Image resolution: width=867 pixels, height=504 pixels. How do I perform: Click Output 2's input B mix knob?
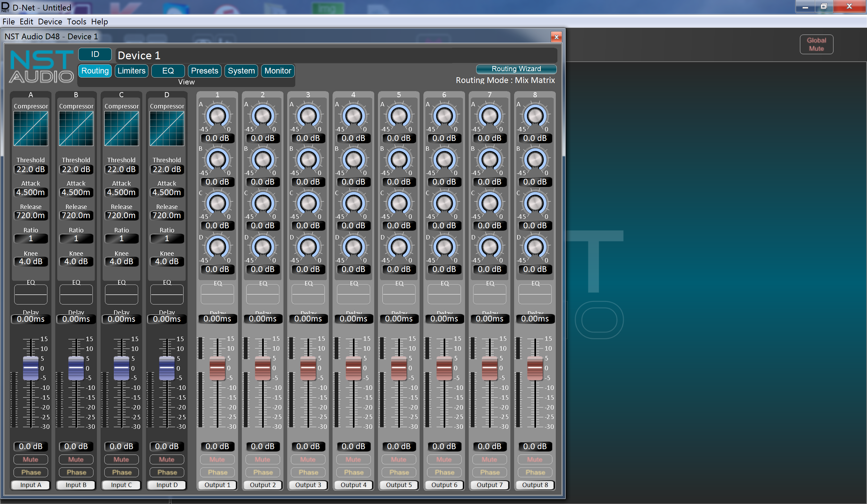[x=262, y=160]
